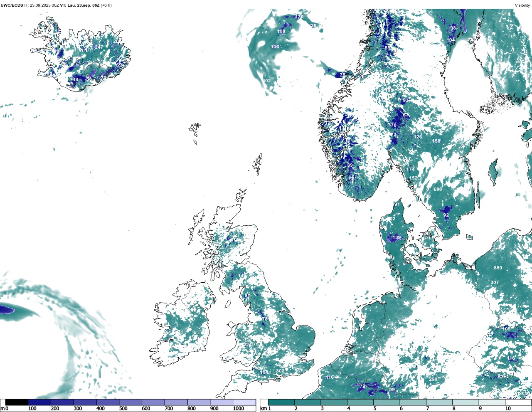Click the UWC/ECDS source label

[12, 5]
